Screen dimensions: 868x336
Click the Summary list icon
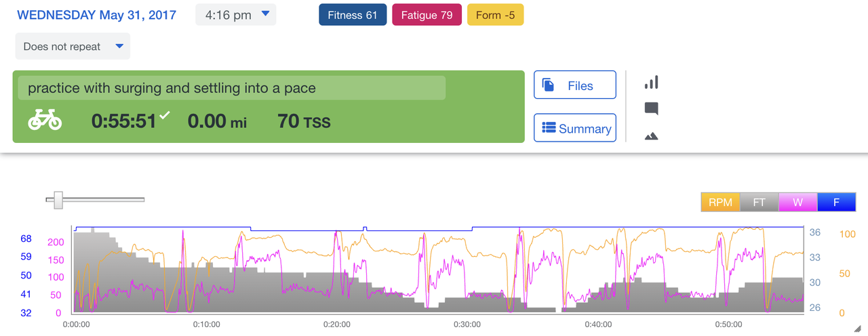549,128
